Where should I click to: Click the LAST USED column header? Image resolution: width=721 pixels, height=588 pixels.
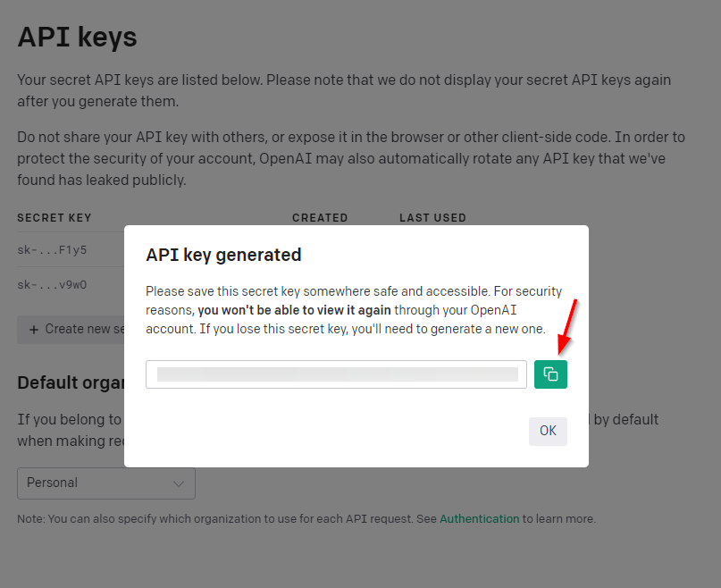click(x=432, y=218)
